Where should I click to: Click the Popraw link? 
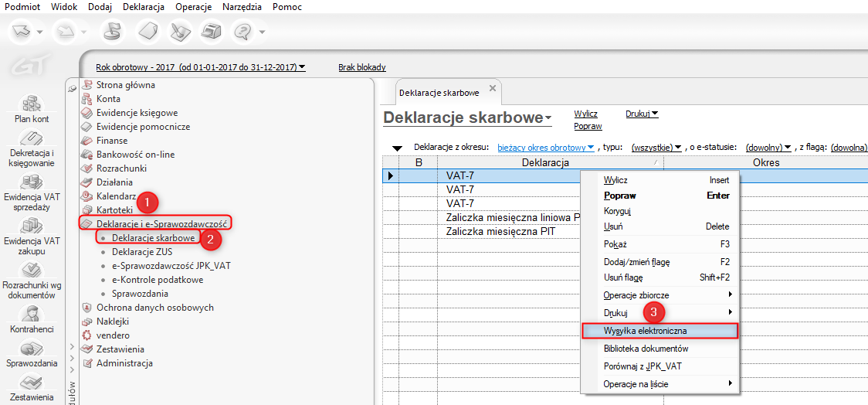point(588,126)
